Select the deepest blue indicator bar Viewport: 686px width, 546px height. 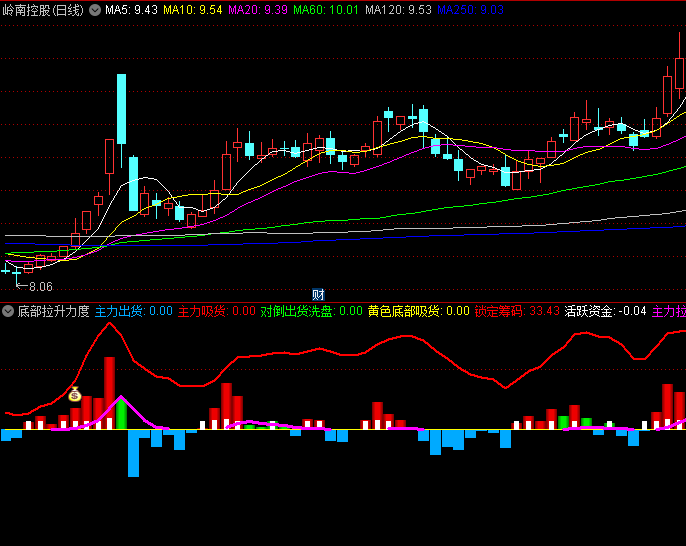click(133, 453)
